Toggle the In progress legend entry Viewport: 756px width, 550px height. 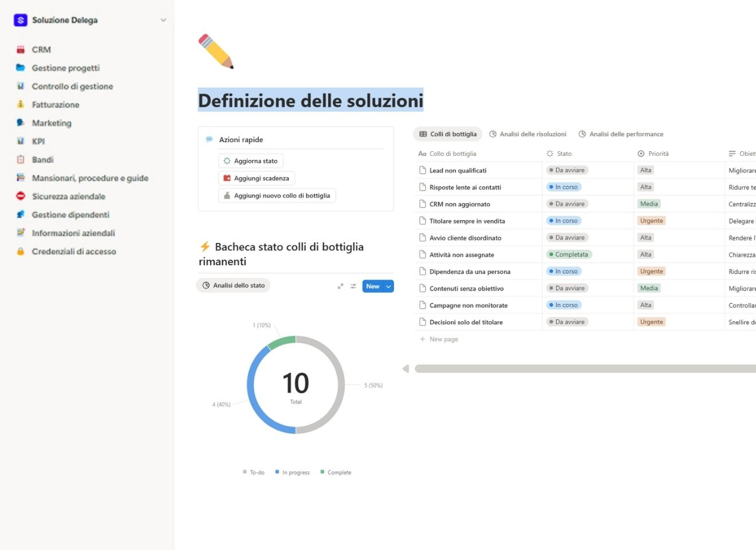[292, 472]
